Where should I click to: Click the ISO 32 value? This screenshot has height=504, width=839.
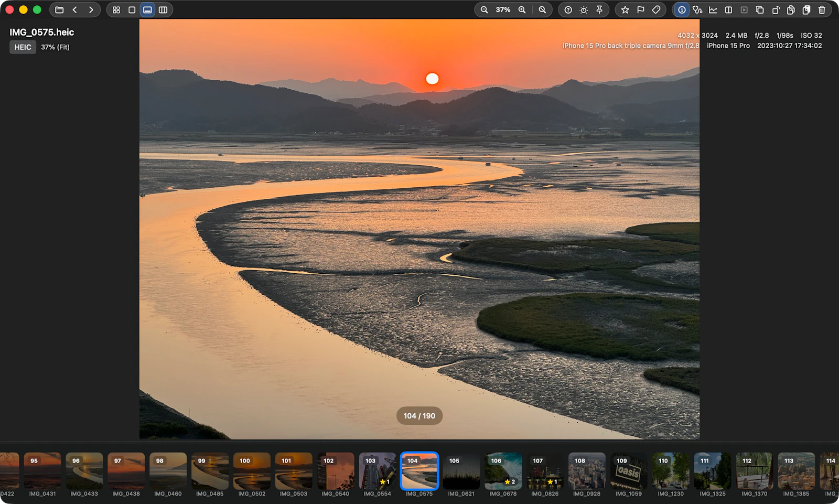coord(811,36)
